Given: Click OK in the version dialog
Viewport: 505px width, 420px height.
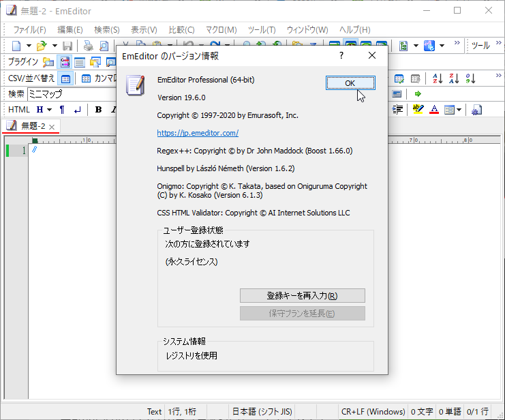Looking at the screenshot, I should tap(350, 83).
